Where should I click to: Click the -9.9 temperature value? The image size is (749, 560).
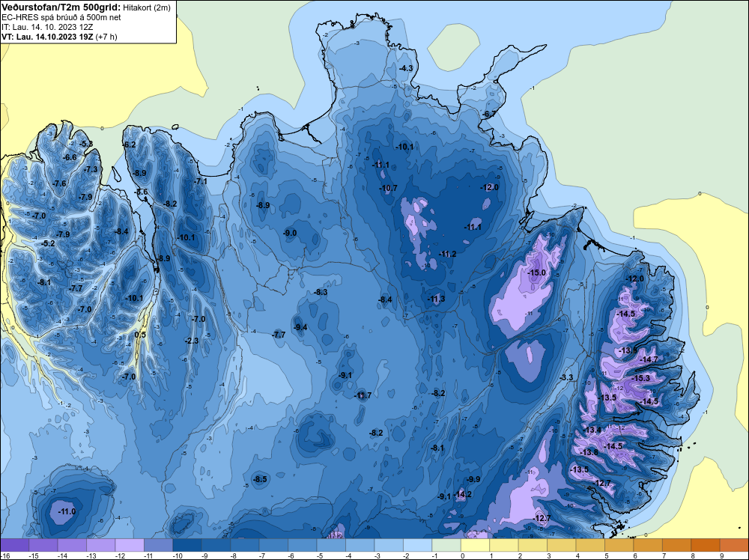point(473,479)
